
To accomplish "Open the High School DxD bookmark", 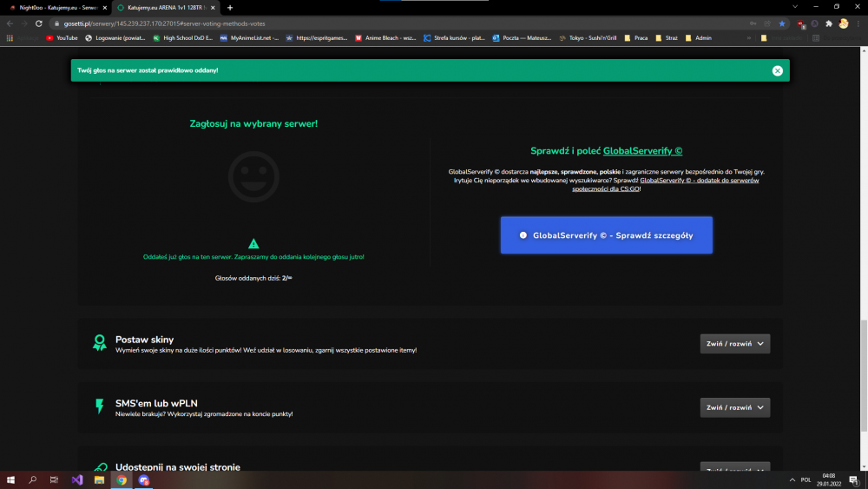I will pos(182,38).
